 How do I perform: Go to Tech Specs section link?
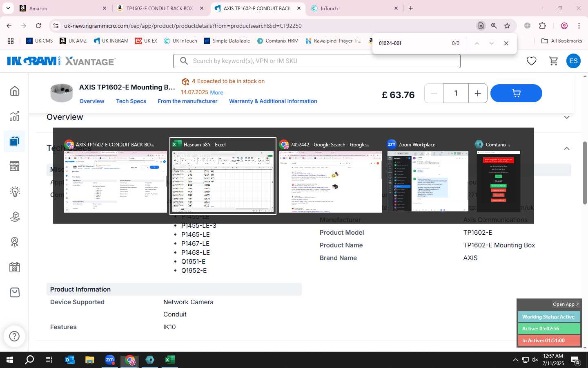[131, 101]
